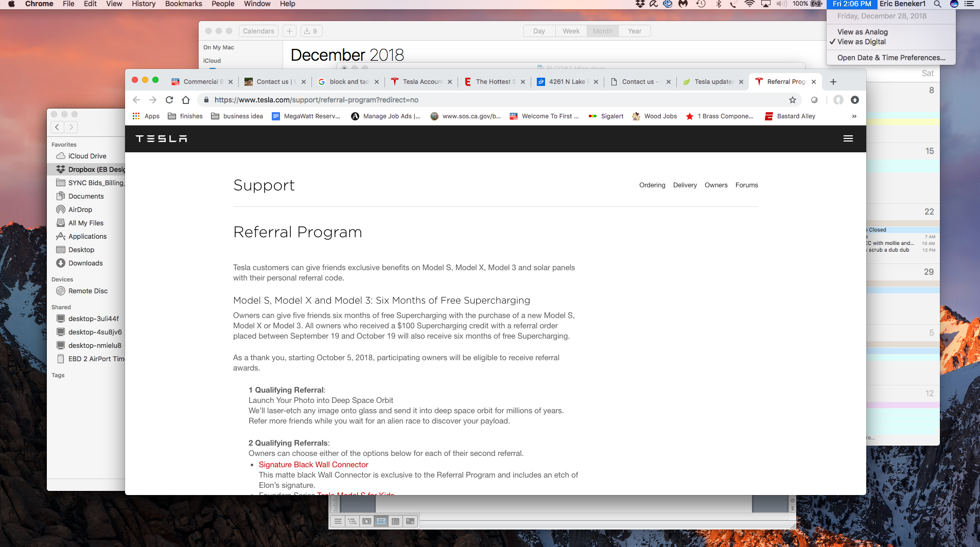Open Calendar inbox with 9 items
Image resolution: width=980 pixels, height=547 pixels.
point(310,31)
